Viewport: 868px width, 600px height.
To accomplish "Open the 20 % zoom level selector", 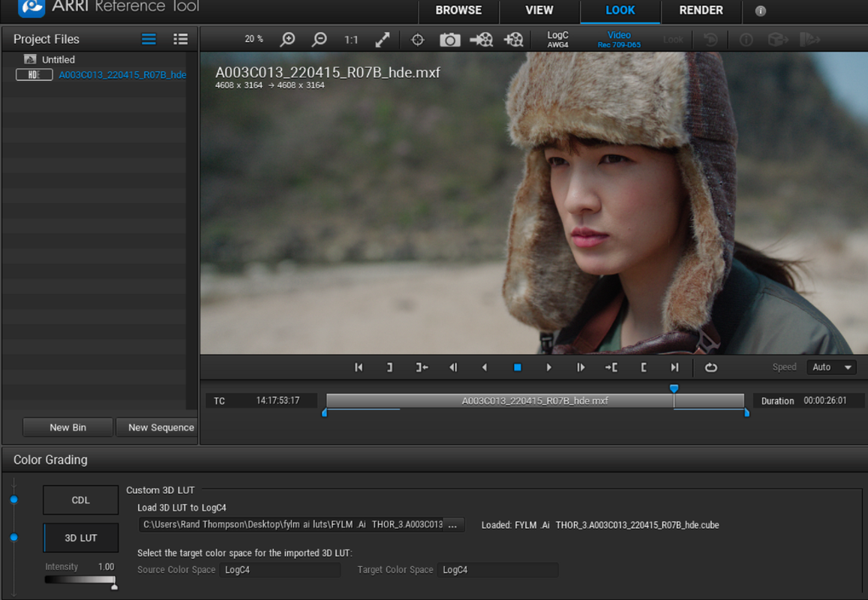I will [254, 39].
